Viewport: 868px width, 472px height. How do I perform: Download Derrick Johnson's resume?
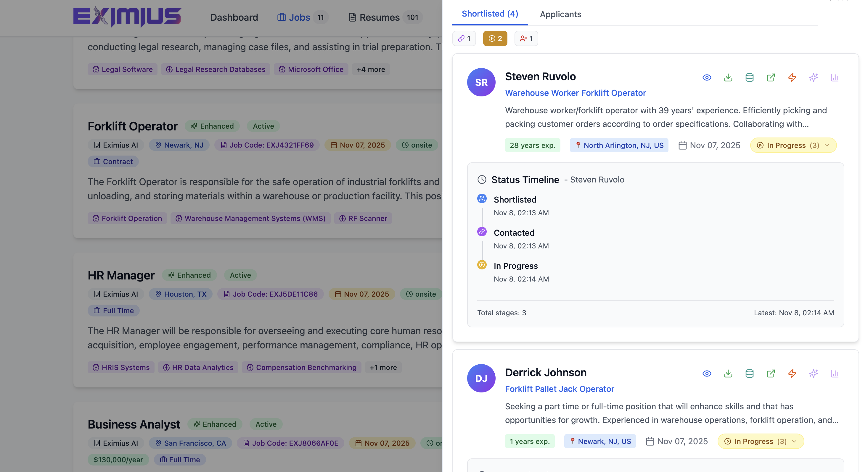click(x=728, y=374)
